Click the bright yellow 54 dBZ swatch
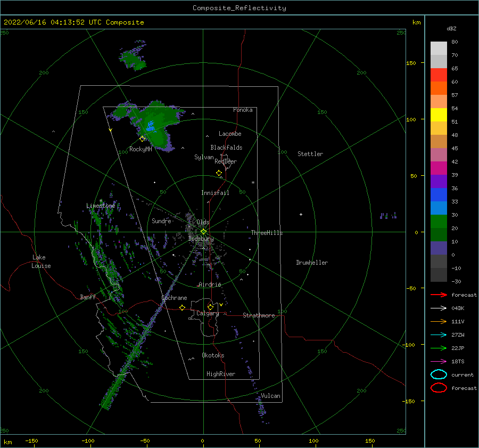 click(439, 115)
